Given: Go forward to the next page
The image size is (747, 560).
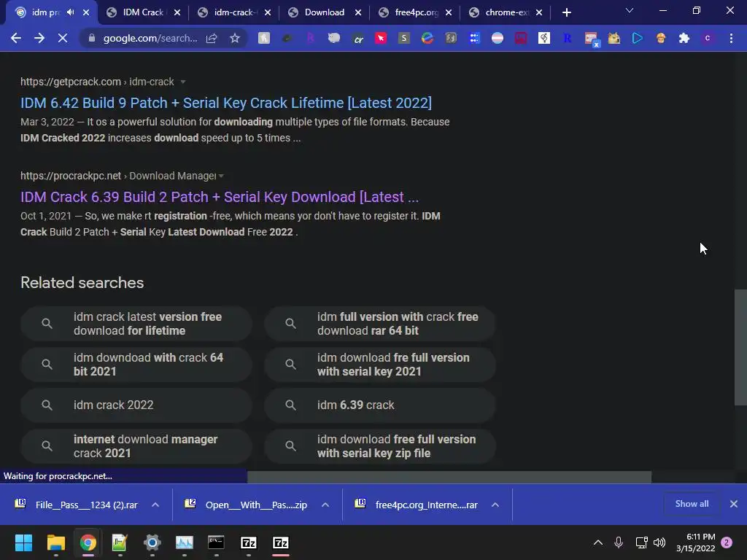Looking at the screenshot, I should (x=39, y=38).
